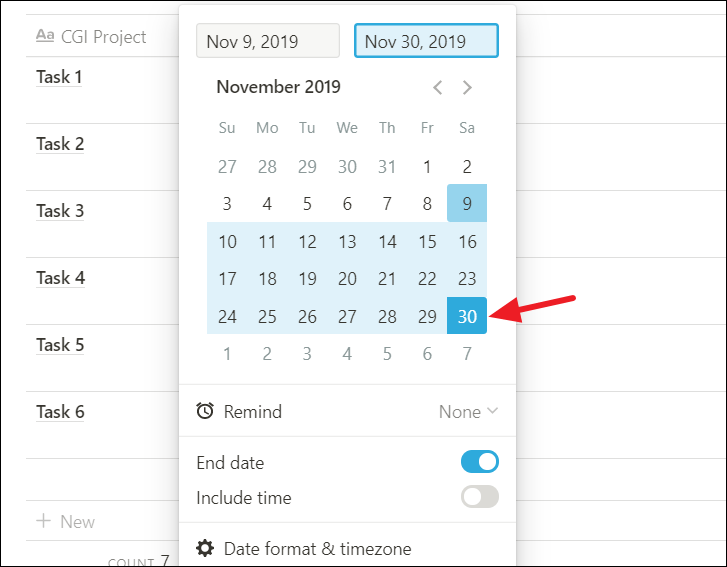Open the Remind None dropdown
The image size is (727, 567).
(x=468, y=412)
